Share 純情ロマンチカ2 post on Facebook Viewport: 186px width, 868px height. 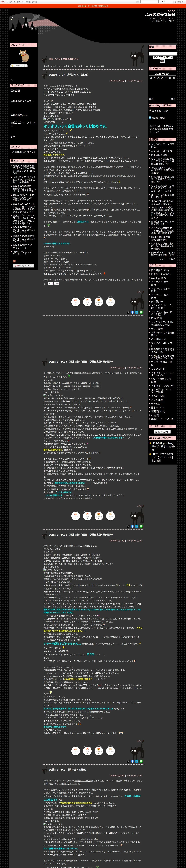[132, 761]
